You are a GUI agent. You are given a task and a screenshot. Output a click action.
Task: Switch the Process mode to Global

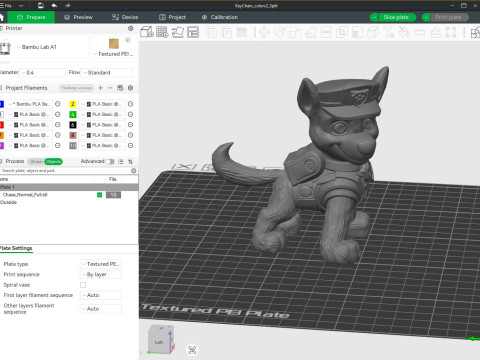(x=36, y=162)
